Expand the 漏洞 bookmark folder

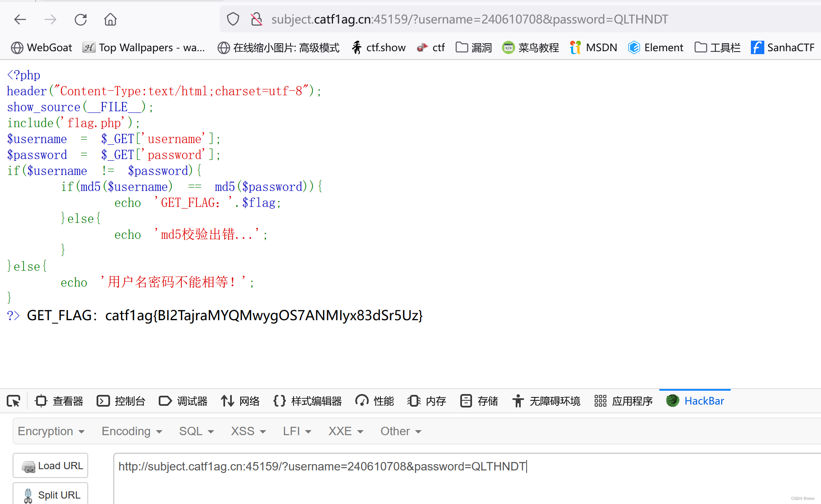click(474, 47)
